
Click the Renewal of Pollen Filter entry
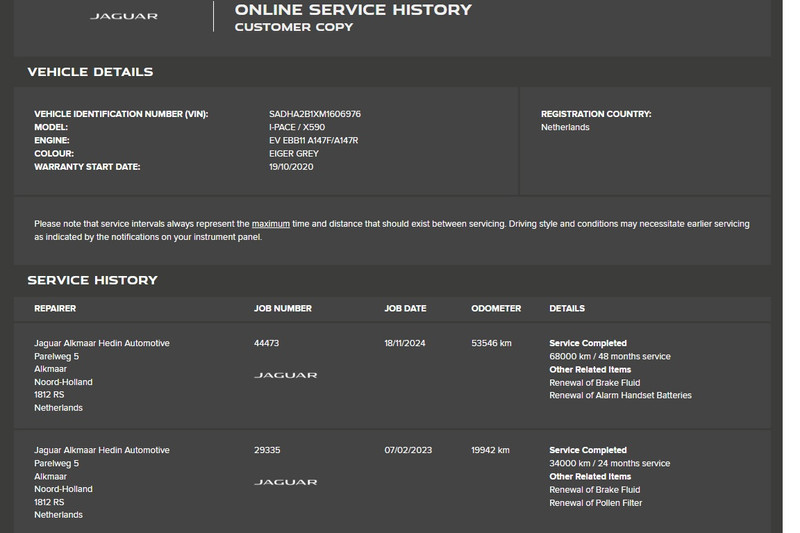point(595,503)
